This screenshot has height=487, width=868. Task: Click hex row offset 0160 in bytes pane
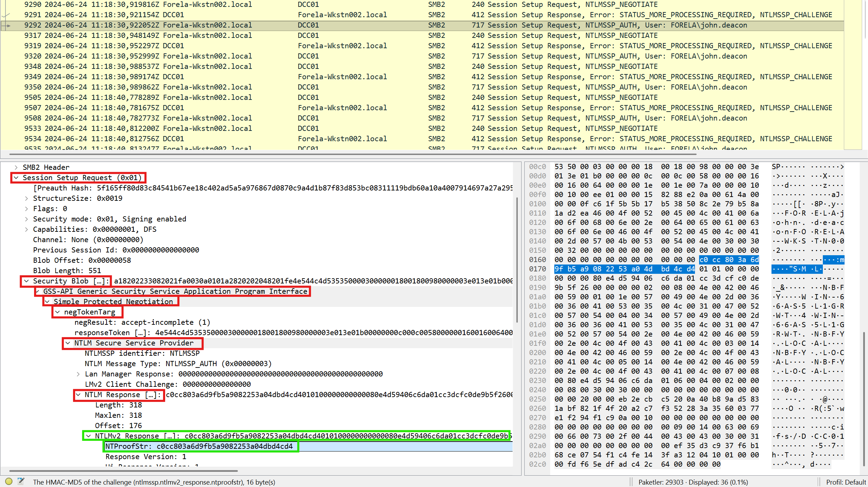click(537, 260)
